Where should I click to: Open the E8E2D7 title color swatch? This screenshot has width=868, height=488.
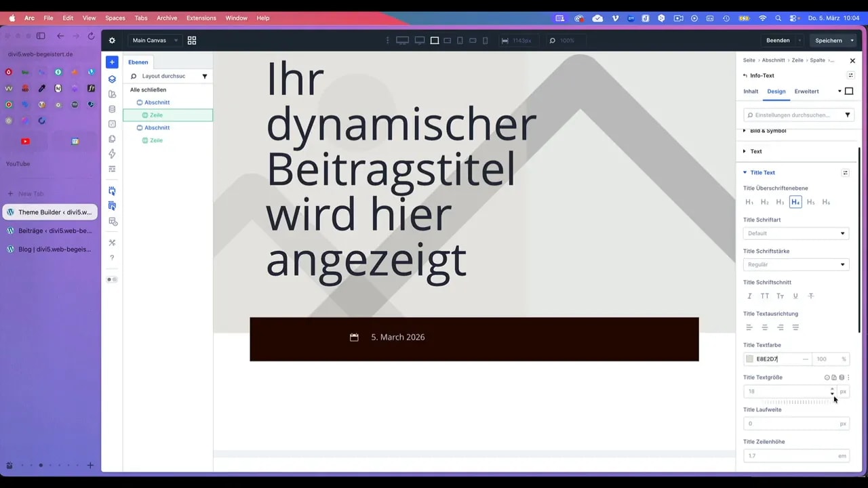[750, 359]
